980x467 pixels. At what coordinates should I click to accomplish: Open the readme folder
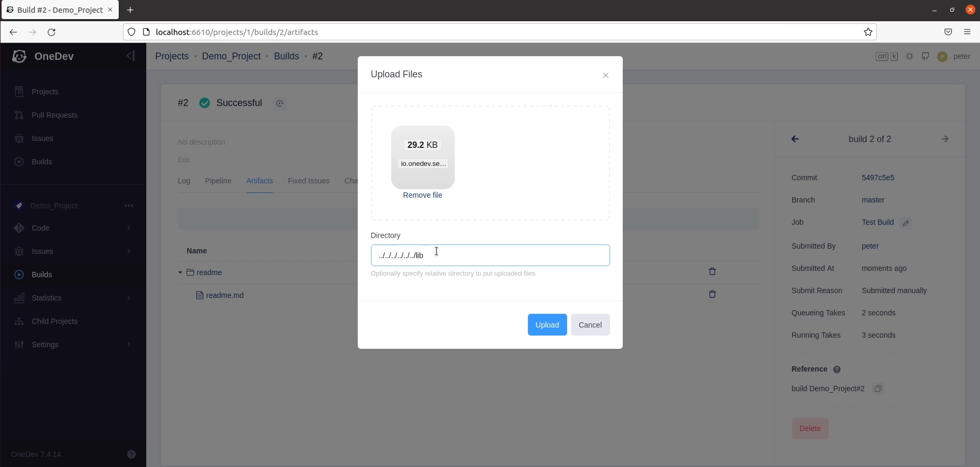point(209,272)
